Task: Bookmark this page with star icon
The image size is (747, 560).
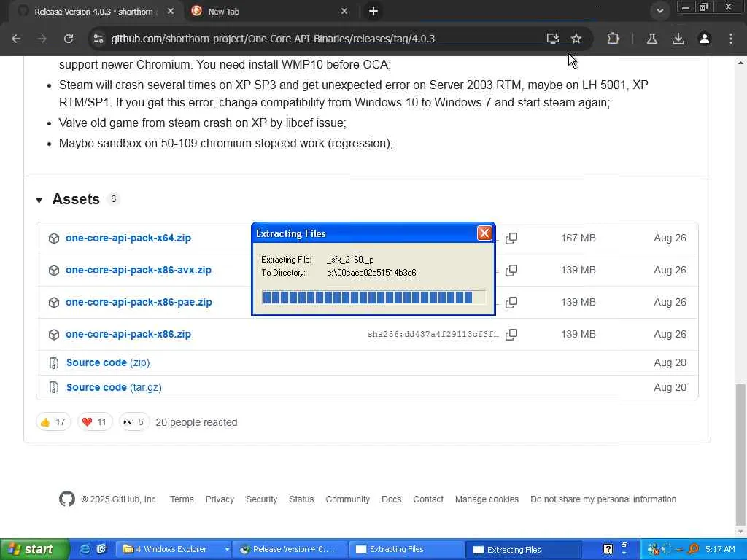Action: pyautogui.click(x=576, y=39)
